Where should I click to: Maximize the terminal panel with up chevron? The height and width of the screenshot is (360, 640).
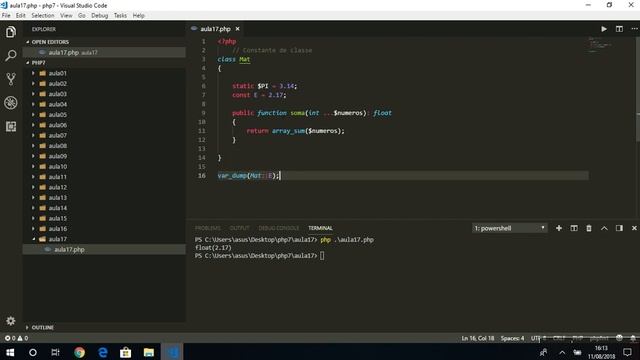604,228
